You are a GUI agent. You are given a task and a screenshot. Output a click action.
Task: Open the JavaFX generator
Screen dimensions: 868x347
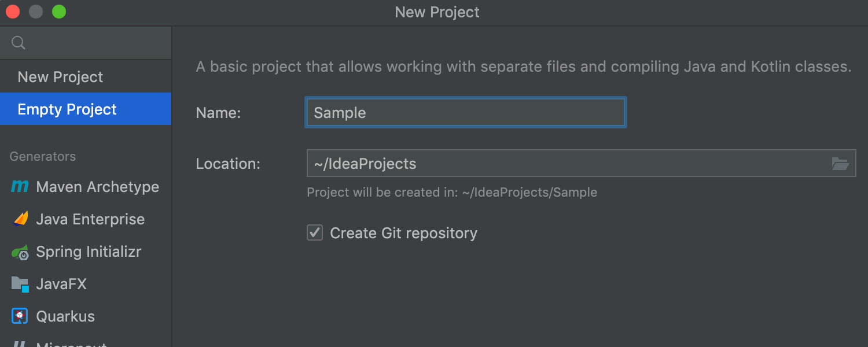click(61, 284)
